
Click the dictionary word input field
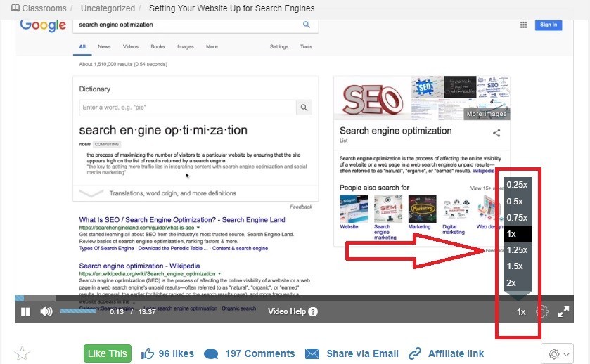click(x=188, y=108)
